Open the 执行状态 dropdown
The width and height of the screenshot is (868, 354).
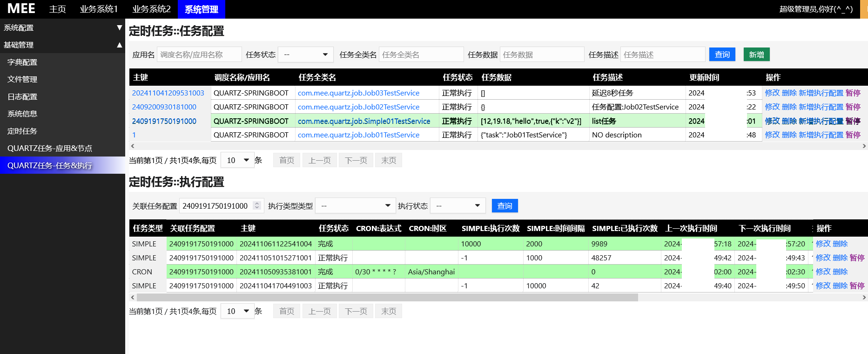point(458,205)
